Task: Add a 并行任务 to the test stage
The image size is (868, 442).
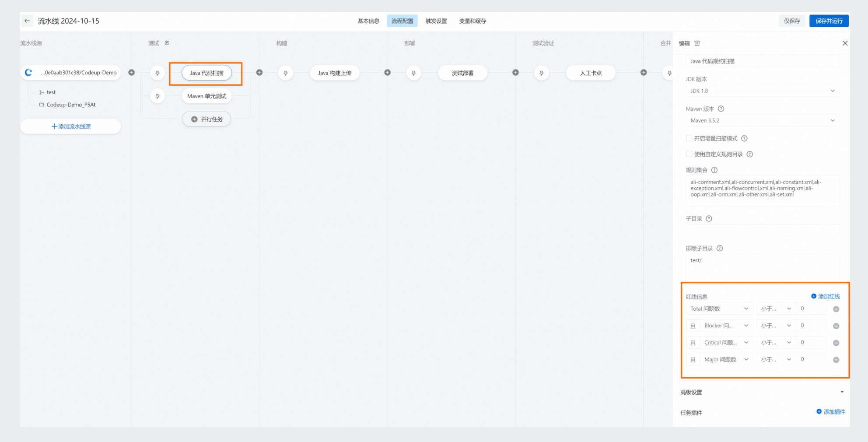Action: coord(206,119)
